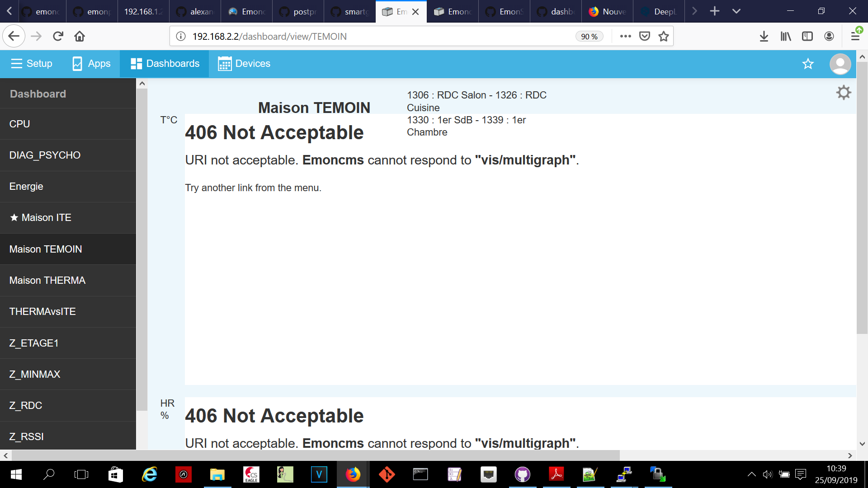This screenshot has width=868, height=488.
Task: Open the Energie dashboard
Action: [x=26, y=186]
